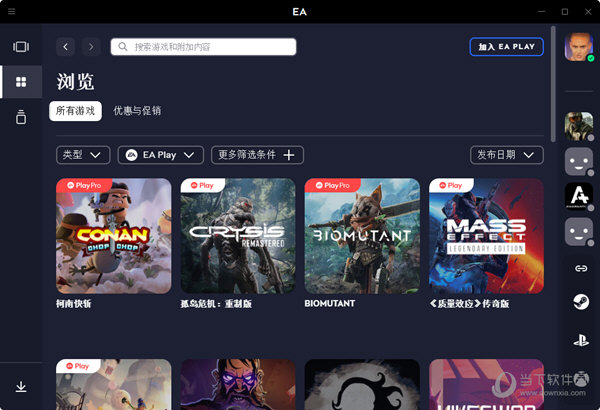Image resolution: width=600 pixels, height=410 pixels.
Task: Open the soldier avatar friend
Action: 579,126
